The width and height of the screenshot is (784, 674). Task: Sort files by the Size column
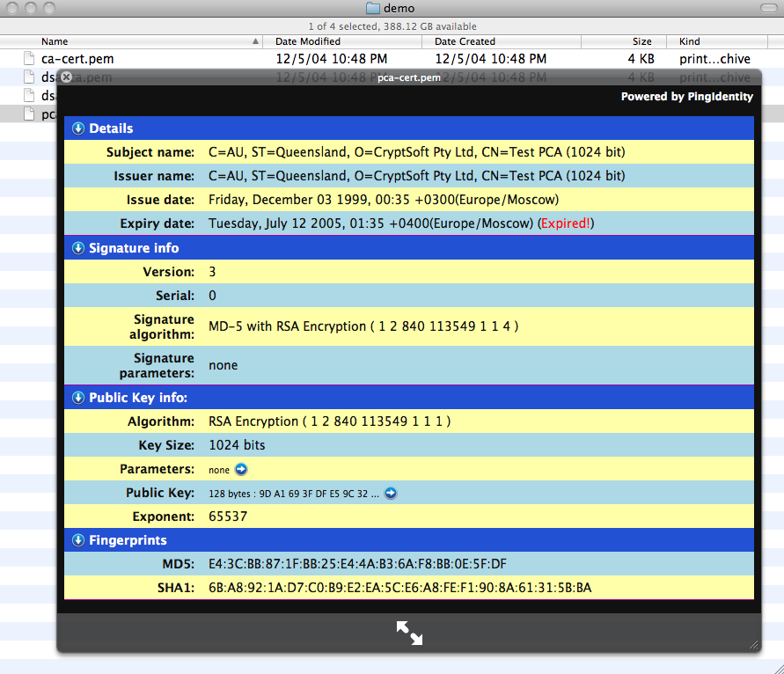coord(624,41)
